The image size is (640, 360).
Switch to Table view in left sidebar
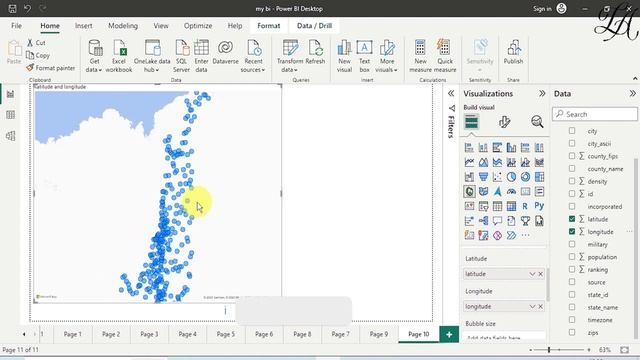(11, 115)
